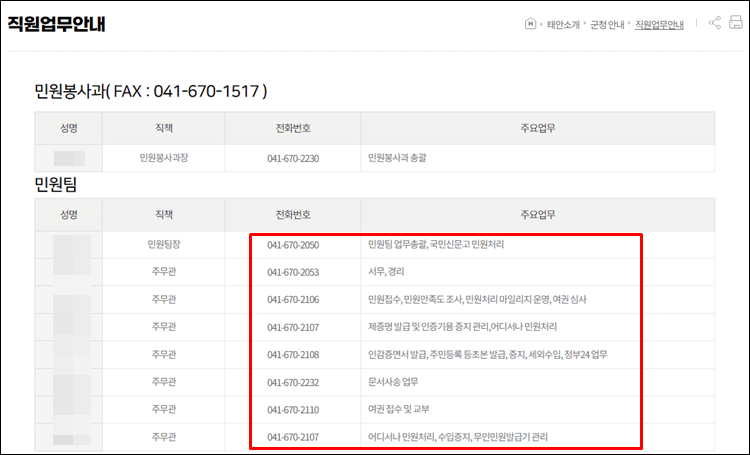The width and height of the screenshot is (750, 455).
Task: Open the 태안소개 breadcrumb link
Action: coord(563,24)
